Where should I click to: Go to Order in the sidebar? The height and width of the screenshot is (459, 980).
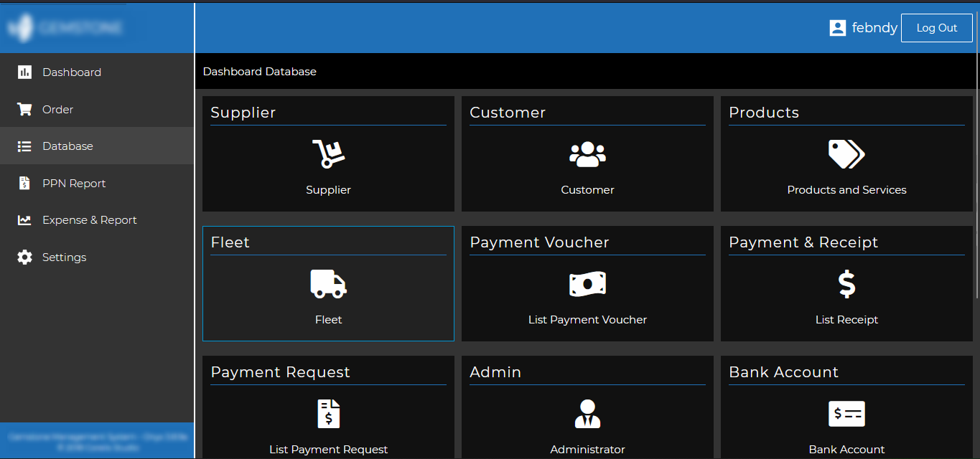click(x=57, y=110)
